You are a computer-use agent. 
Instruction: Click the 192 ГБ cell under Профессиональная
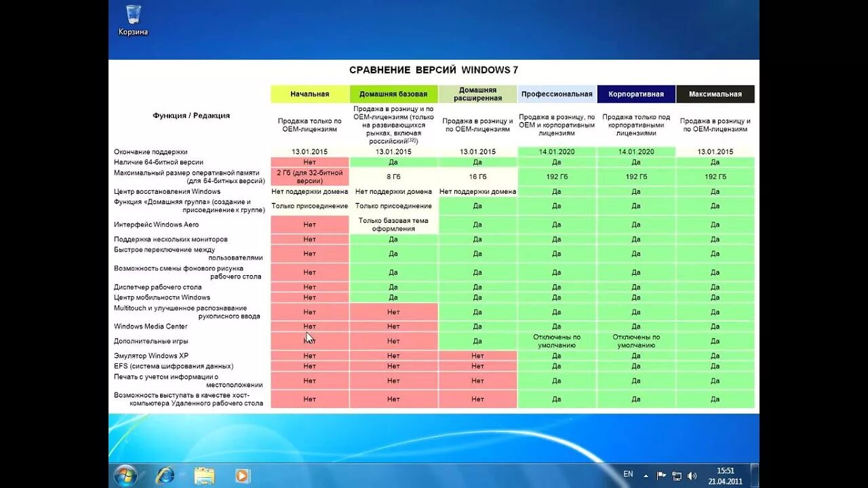click(x=557, y=177)
